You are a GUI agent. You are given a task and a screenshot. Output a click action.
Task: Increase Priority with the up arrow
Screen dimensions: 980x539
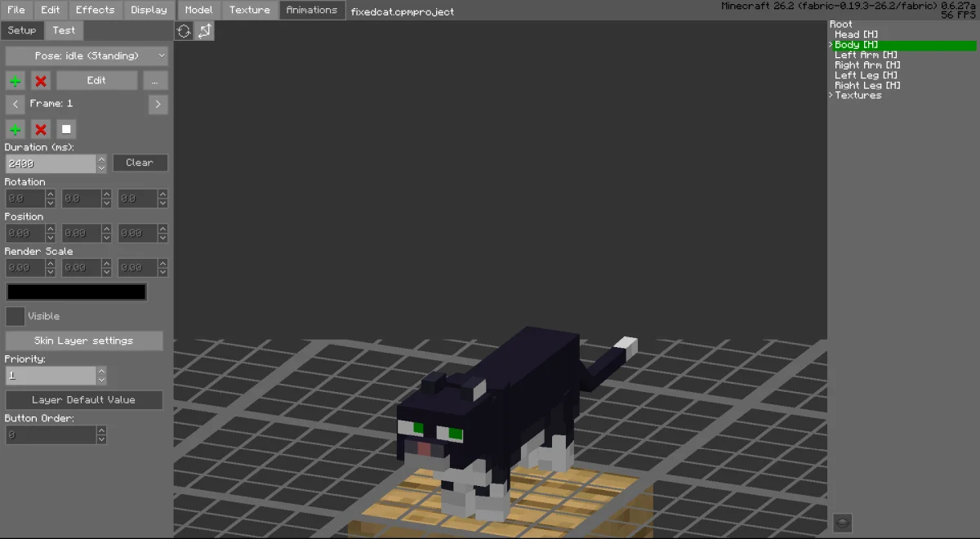101,372
